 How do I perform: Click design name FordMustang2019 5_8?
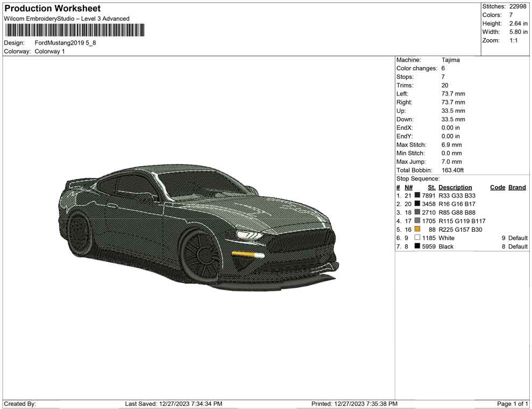click(x=65, y=43)
